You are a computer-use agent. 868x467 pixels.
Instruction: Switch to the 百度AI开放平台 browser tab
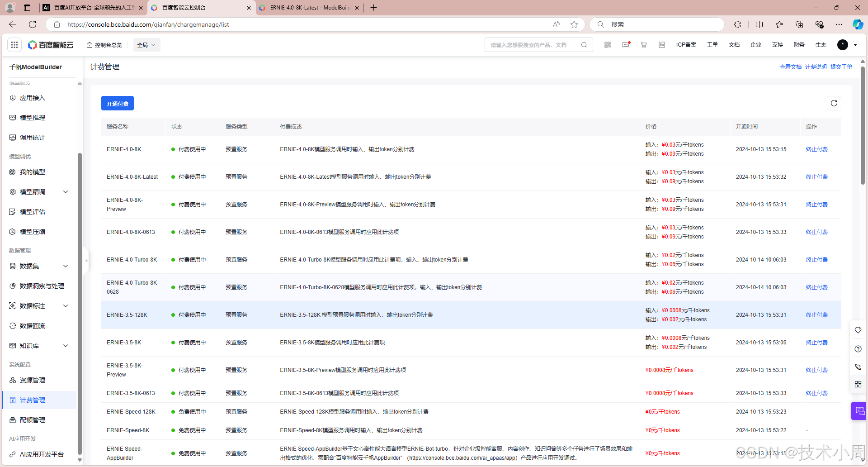93,8
